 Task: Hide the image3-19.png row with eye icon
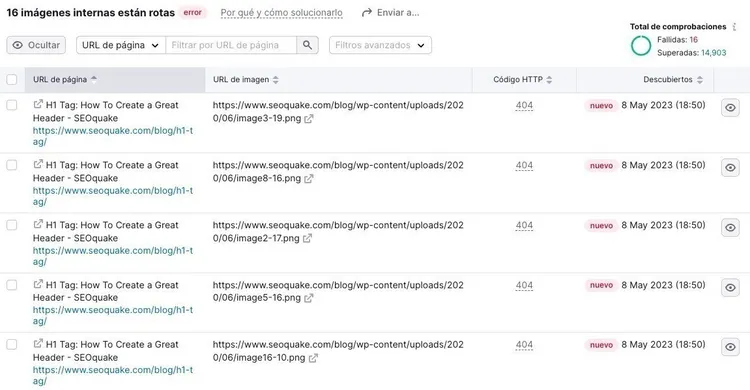(x=730, y=108)
